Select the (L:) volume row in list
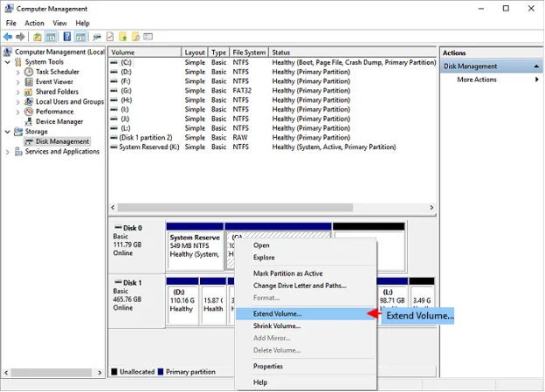Image resolution: width=545 pixels, height=392 pixels. [272, 128]
